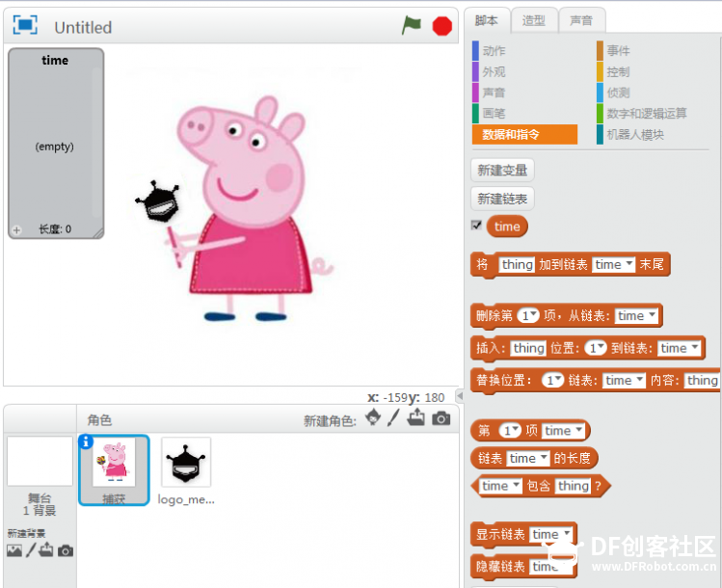Collapse the stage panel arrow
Screen dimensions: 722x588
click(460, 395)
